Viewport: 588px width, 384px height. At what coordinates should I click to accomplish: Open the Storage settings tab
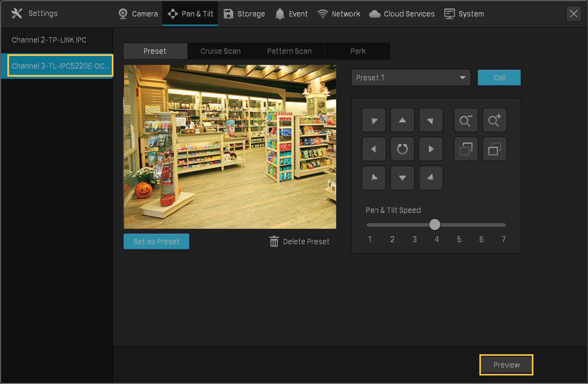[244, 14]
